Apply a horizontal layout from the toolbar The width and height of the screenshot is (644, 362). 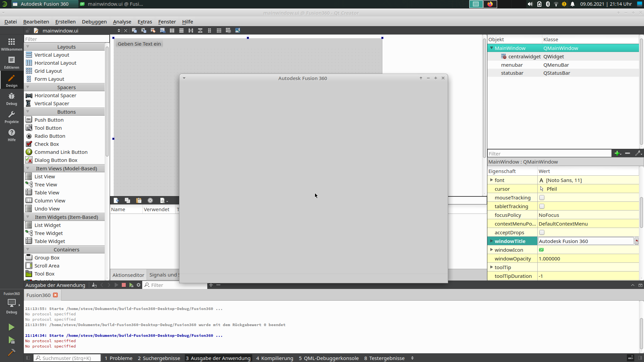(172, 31)
